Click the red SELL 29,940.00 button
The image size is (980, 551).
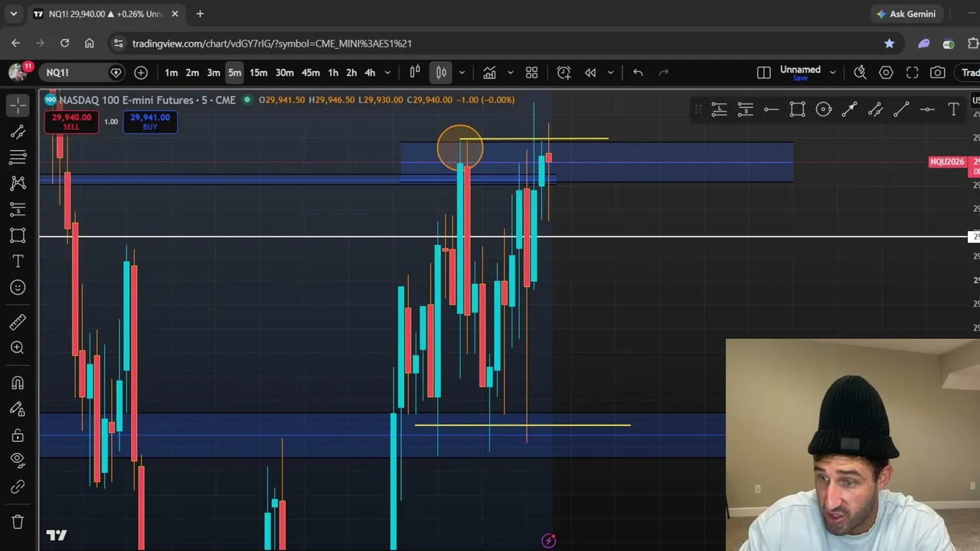point(71,122)
